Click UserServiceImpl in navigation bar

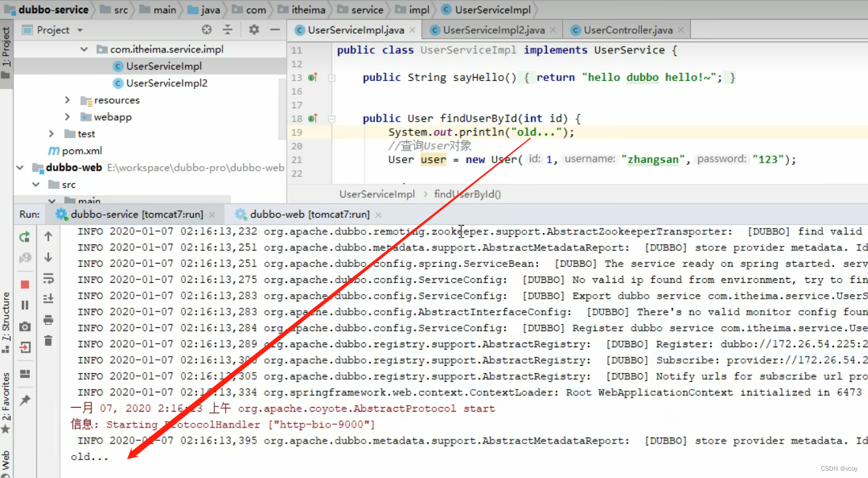[486, 9]
